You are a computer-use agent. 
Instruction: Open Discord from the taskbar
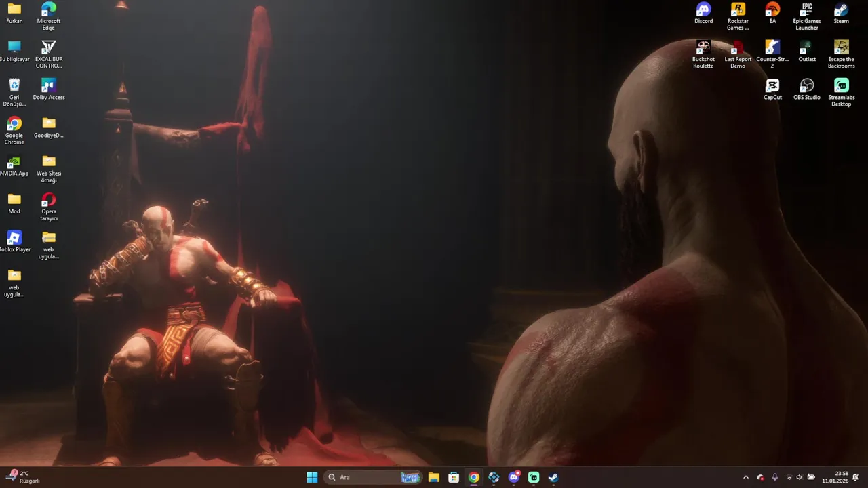(514, 477)
